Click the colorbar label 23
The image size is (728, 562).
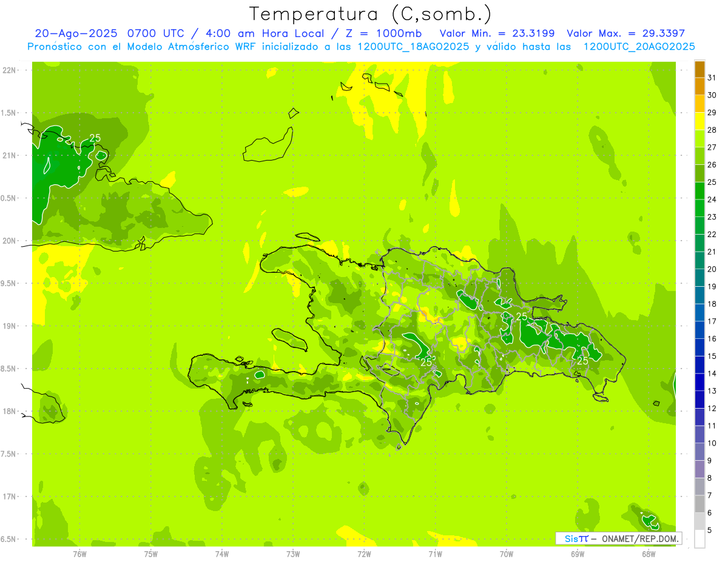click(712, 216)
